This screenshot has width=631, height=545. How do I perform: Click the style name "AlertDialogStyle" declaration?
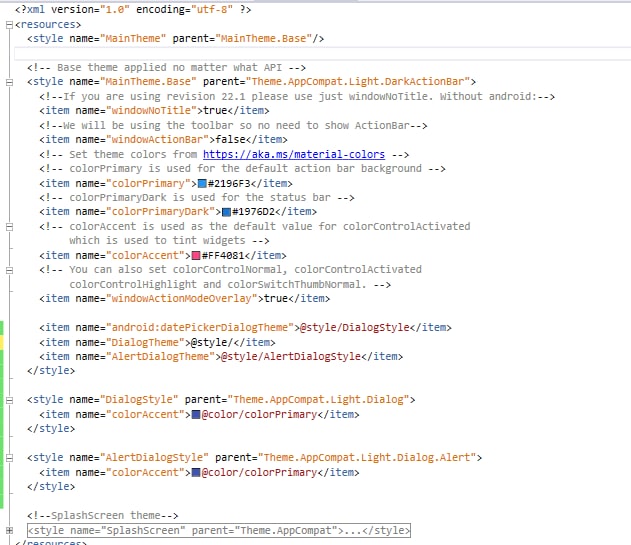coord(154,458)
